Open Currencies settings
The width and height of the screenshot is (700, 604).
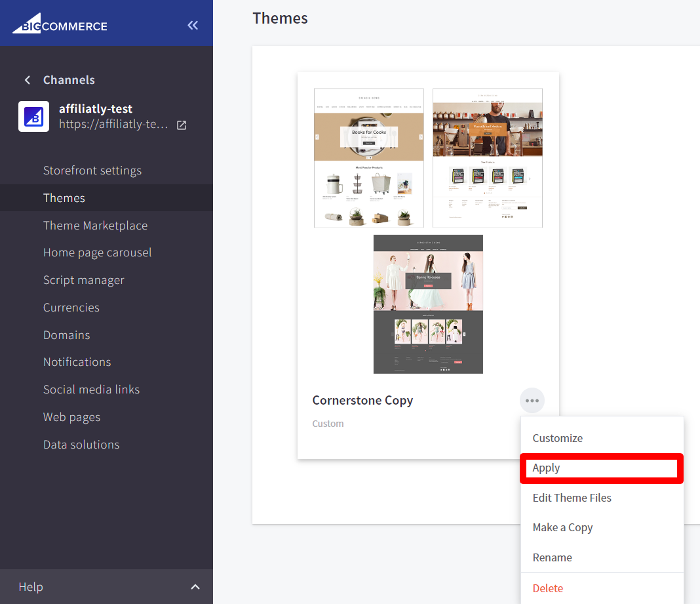[71, 308]
